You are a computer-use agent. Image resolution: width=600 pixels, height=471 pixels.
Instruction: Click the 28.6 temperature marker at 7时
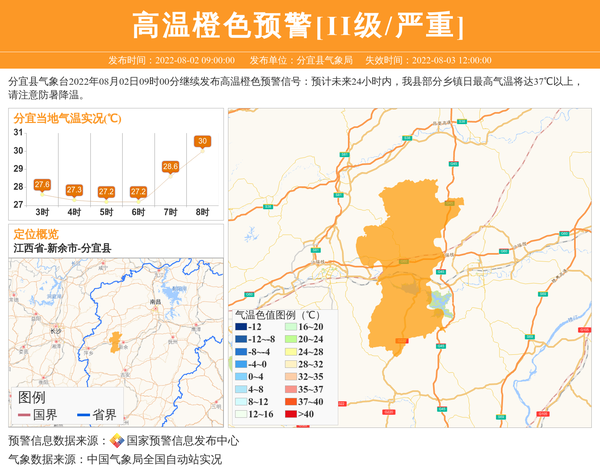[x=170, y=167]
